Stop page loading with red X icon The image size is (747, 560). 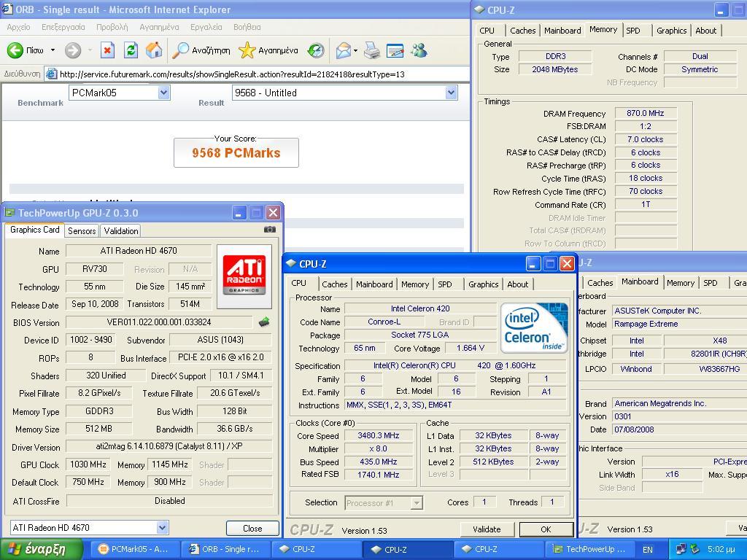tap(108, 50)
